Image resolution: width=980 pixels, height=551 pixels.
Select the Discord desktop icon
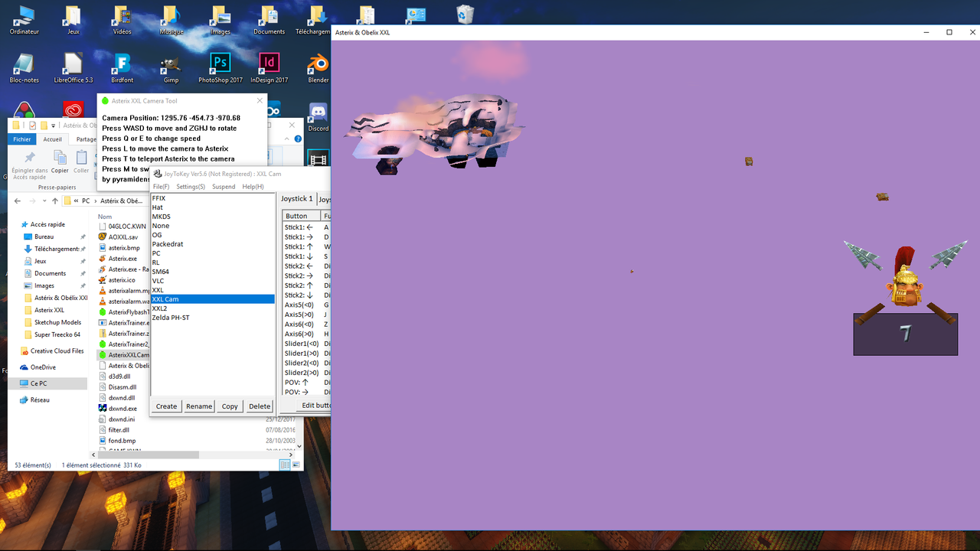pyautogui.click(x=318, y=116)
